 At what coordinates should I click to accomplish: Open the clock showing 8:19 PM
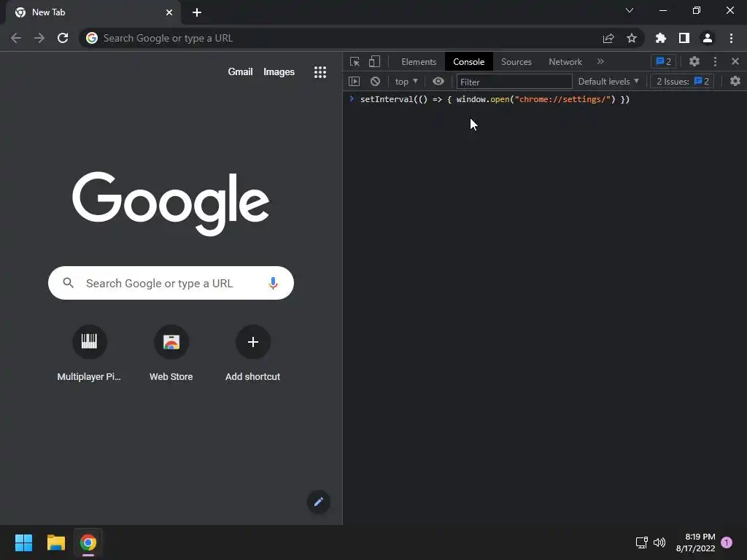coord(695,542)
